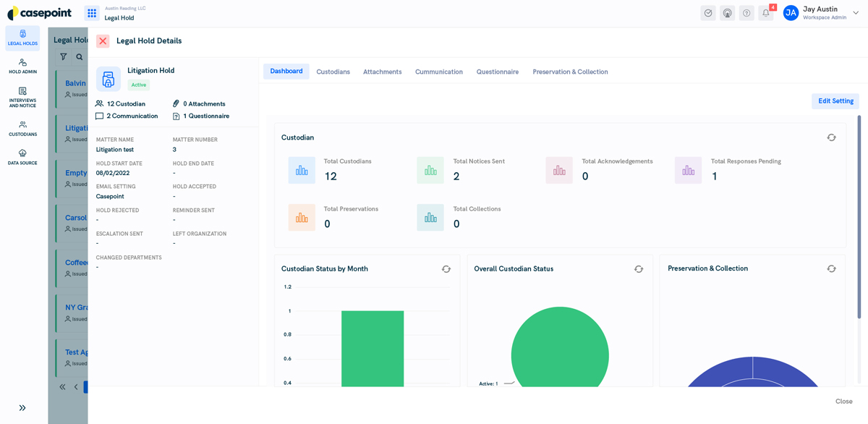Open the Preservation & Collection tab
Image resolution: width=868 pixels, height=424 pixels.
click(571, 72)
